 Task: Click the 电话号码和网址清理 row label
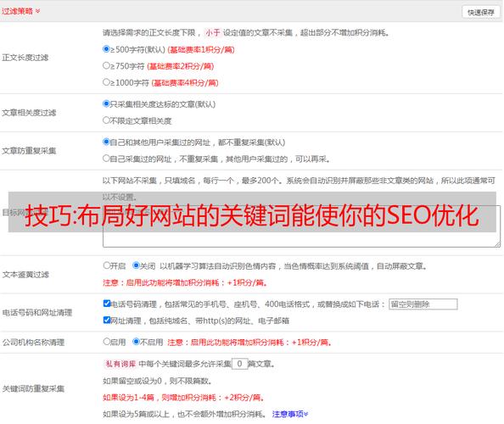37,313
